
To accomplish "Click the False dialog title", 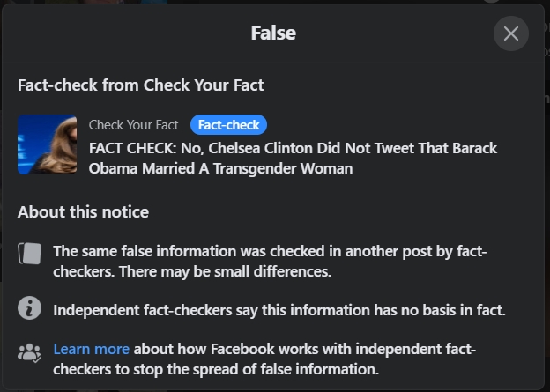I will coord(273,33).
